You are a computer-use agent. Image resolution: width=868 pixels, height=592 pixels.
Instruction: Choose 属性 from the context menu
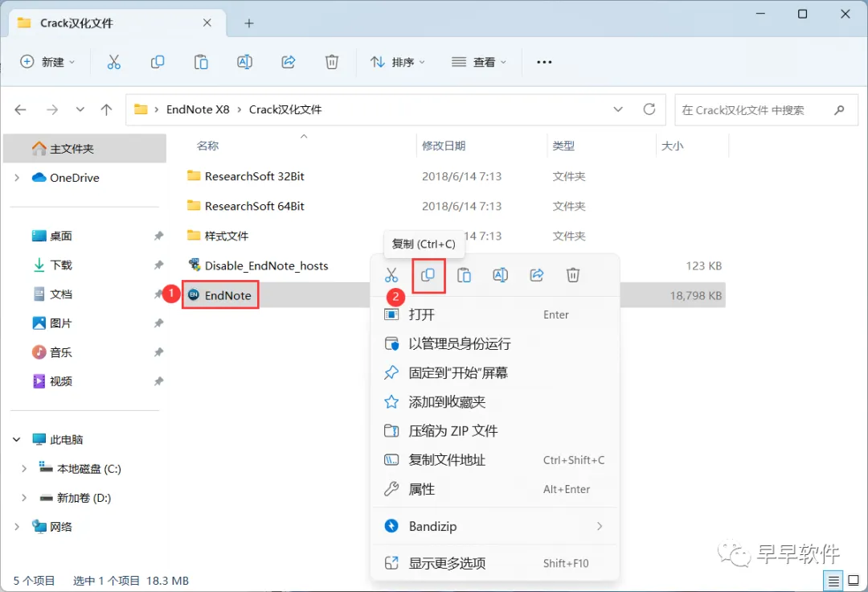[x=495, y=489]
